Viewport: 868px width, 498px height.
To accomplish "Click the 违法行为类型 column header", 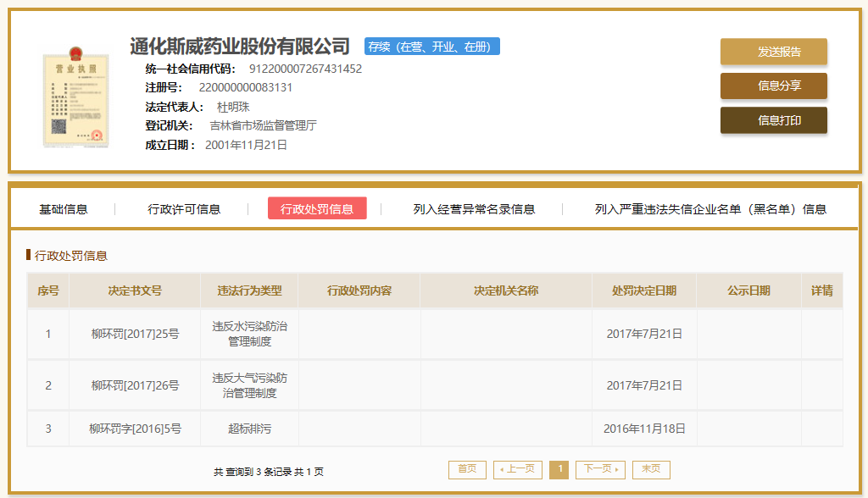I will [x=250, y=290].
